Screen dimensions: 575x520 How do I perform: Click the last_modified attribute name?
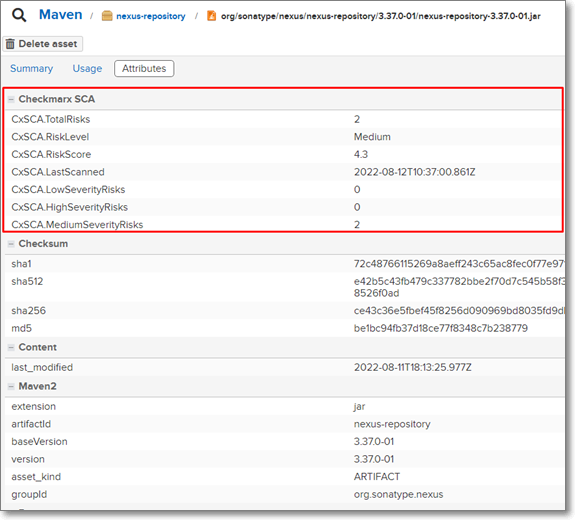42,367
